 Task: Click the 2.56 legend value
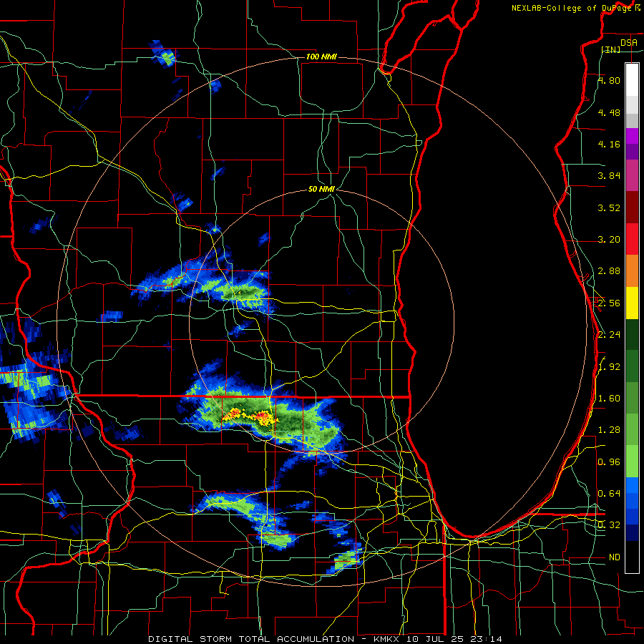click(609, 303)
